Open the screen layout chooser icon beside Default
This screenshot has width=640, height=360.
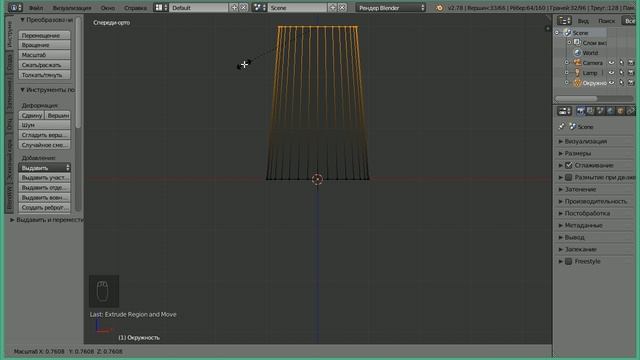(x=161, y=7)
